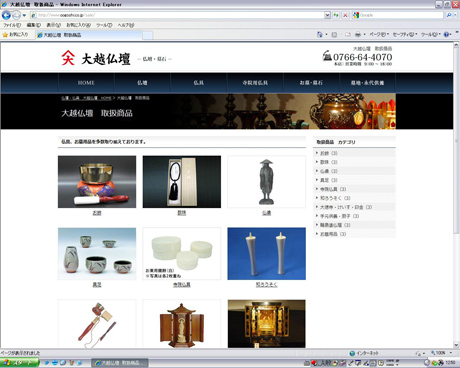Click inside the URL address bar
The image size is (460, 368).
pos(177,15)
